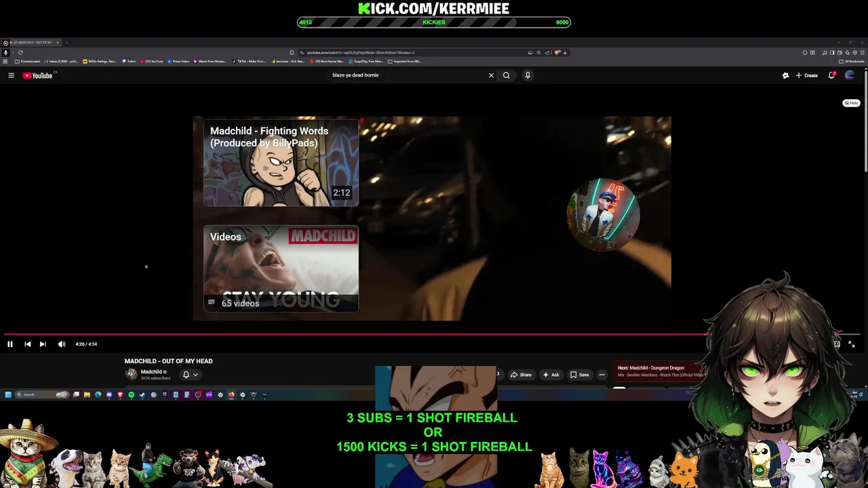Open the Videos 65 videos playlist card
The width and height of the screenshot is (868, 488).
281,269
